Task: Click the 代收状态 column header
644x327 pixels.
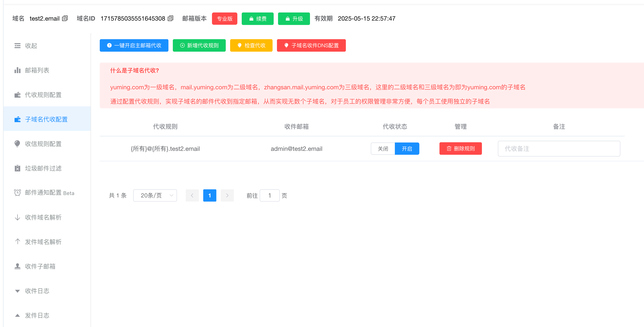Action: point(395,127)
